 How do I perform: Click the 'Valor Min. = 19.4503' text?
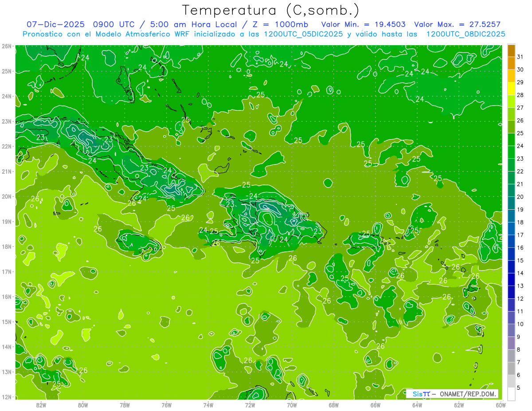363,24
